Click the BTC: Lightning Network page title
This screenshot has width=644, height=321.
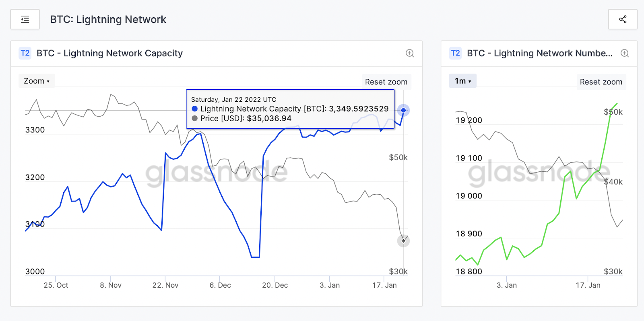108,20
